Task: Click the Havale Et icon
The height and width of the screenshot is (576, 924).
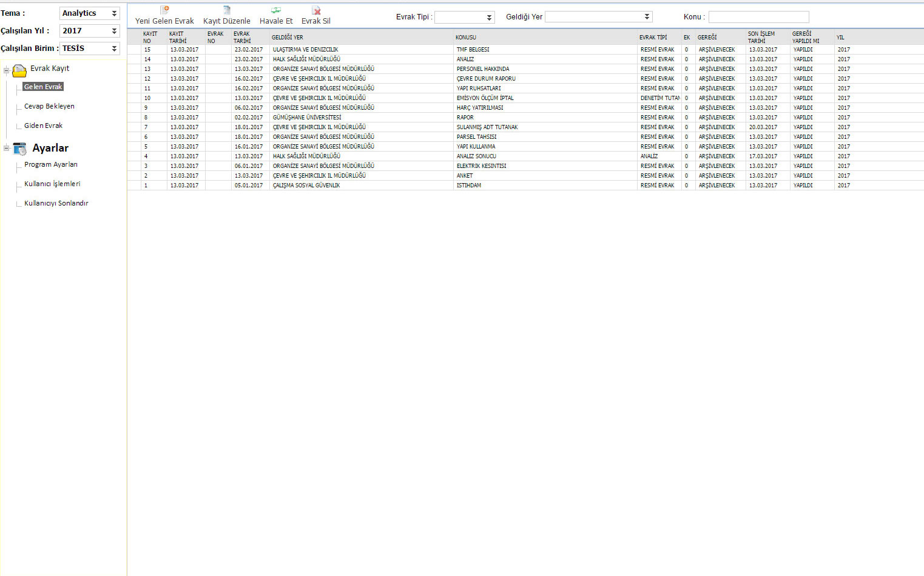Action: point(276,10)
